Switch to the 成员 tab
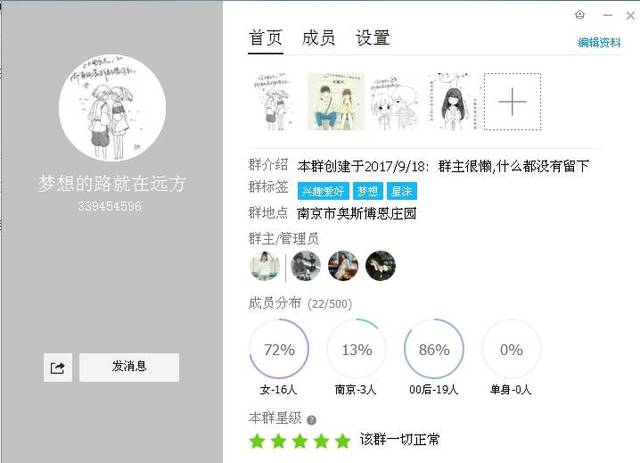 point(318,38)
